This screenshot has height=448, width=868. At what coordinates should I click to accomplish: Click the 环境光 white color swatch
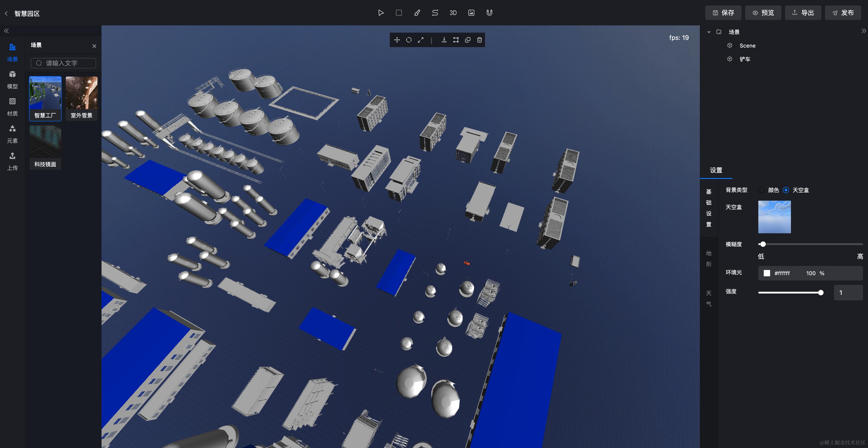[767, 273]
